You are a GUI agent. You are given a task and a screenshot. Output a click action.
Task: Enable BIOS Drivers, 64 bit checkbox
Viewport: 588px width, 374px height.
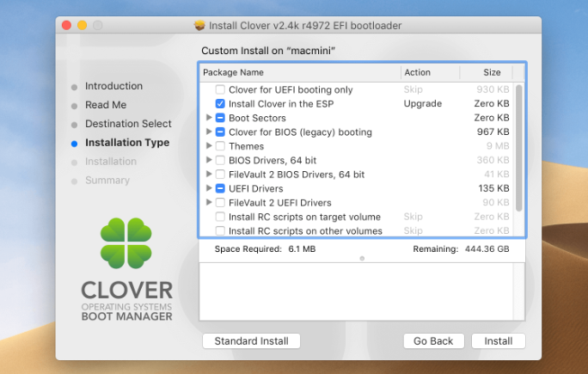tap(220, 160)
